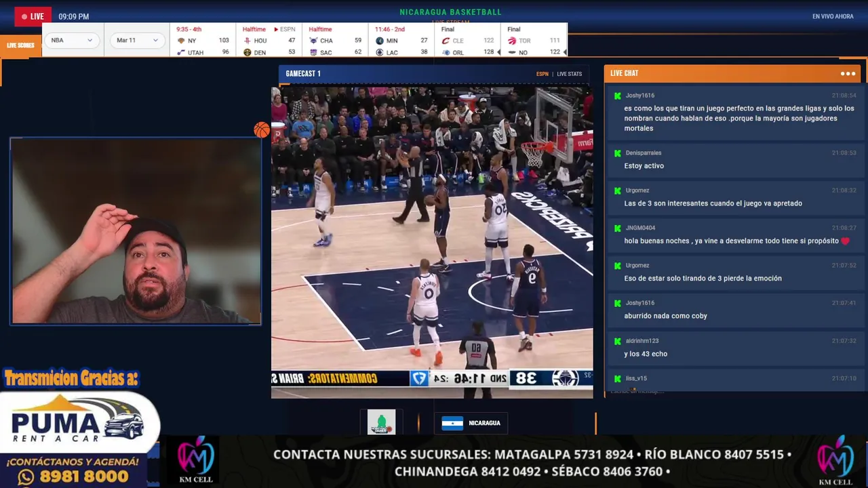Click Utah's score of 96
Viewport: 868px width, 488px height.
click(225, 52)
